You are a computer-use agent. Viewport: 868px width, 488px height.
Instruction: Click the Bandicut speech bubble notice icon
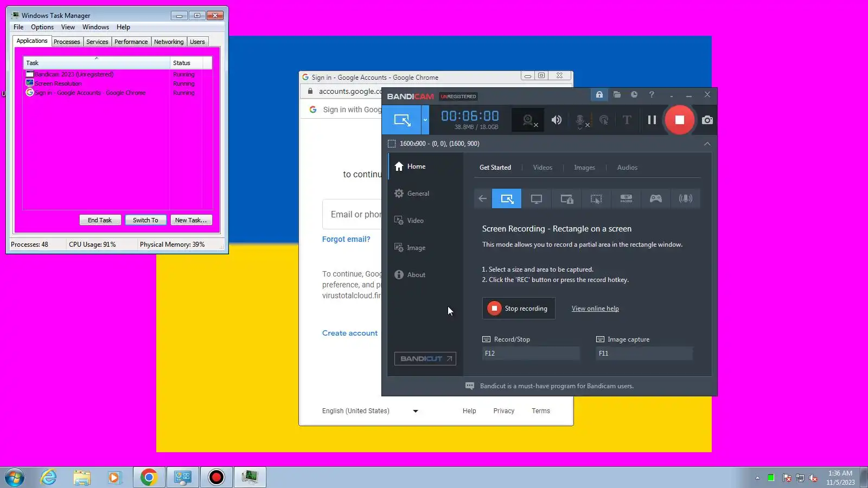point(470,386)
